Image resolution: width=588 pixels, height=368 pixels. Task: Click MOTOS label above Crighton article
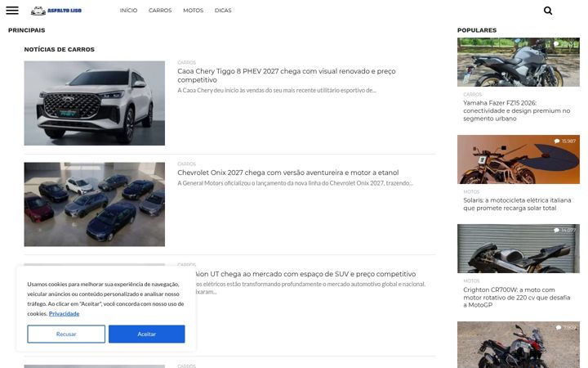click(471, 280)
